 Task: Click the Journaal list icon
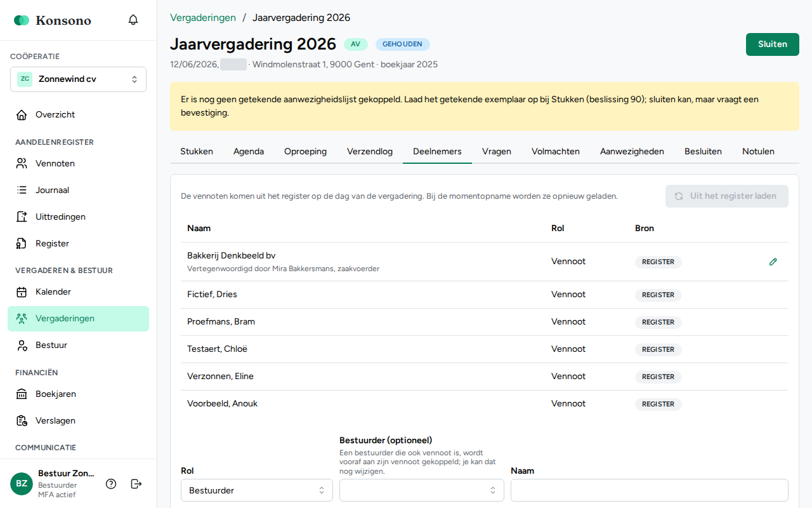click(x=22, y=190)
